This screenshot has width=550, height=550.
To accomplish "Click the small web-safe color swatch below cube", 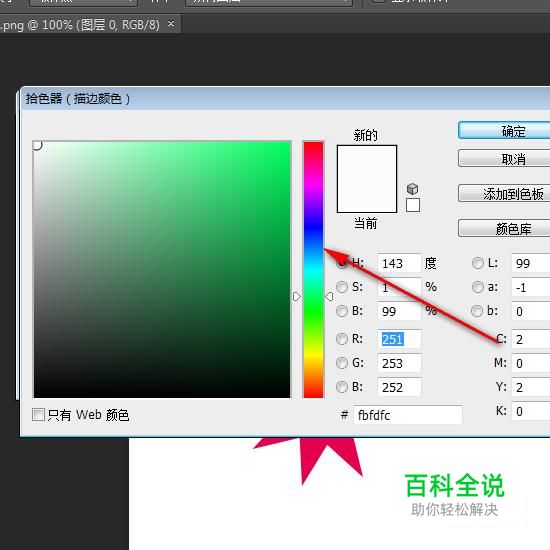I will click(413, 205).
